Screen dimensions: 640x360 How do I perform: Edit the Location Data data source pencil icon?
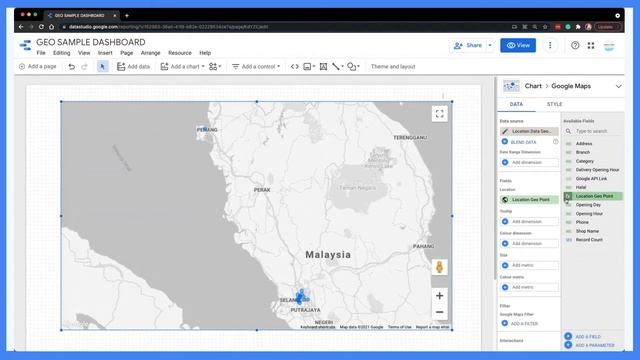(505, 131)
